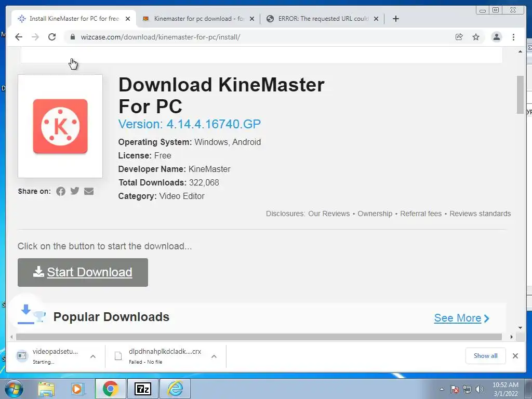
Task: Show hidden system tray icons
Action: [x=442, y=389]
